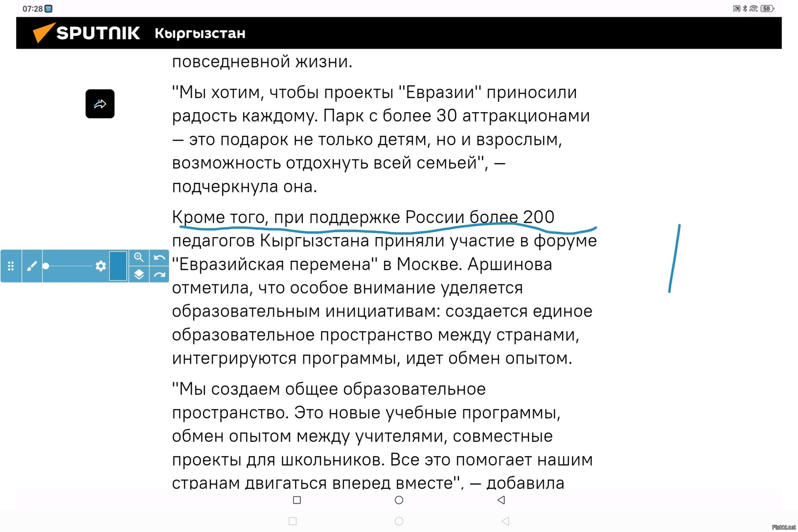798x532 pixels.
Task: Tap the lower faded back triangle
Action: (x=505, y=521)
